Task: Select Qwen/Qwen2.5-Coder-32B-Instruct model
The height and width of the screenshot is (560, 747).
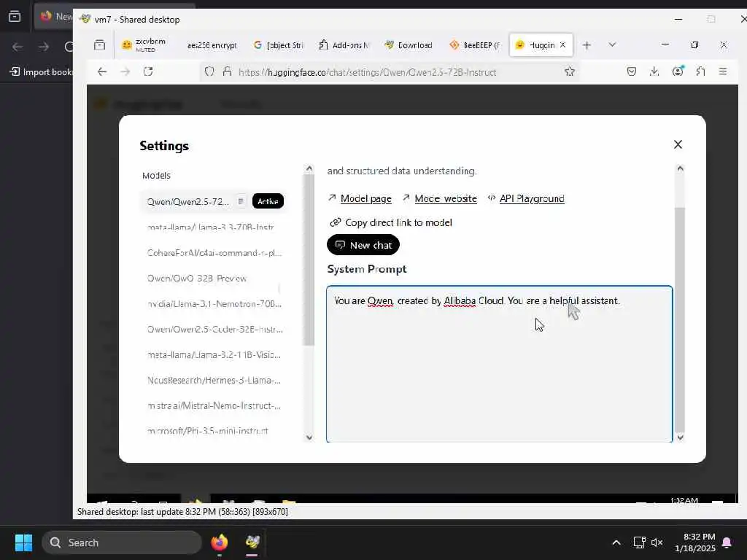Action: (215, 329)
